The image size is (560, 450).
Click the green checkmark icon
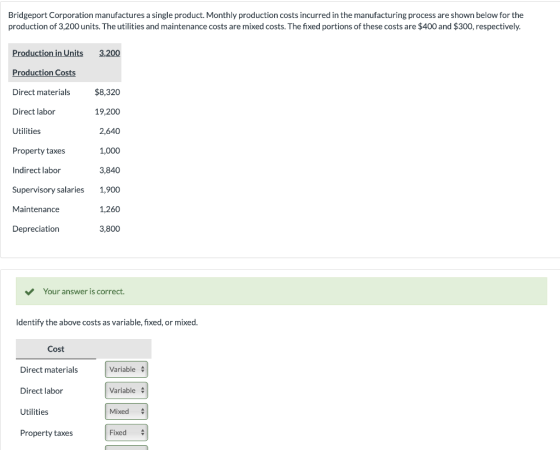click(x=29, y=292)
